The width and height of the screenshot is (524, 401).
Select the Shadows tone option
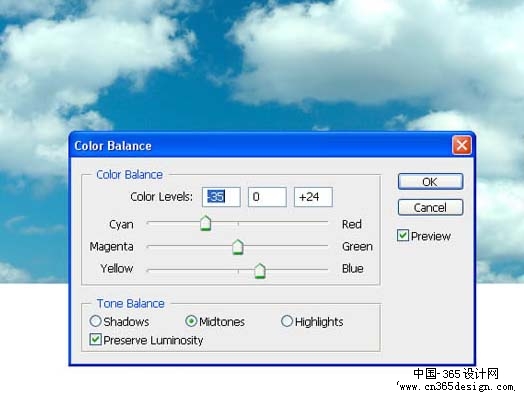click(95, 321)
